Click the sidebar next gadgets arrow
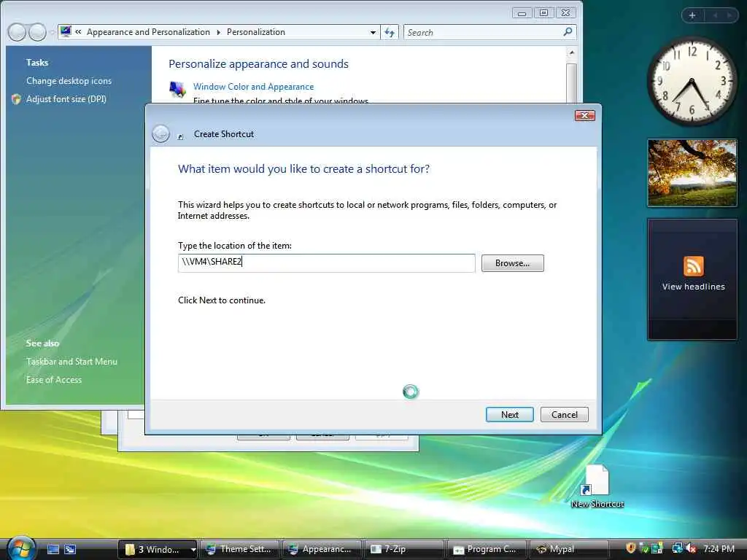 (x=729, y=15)
